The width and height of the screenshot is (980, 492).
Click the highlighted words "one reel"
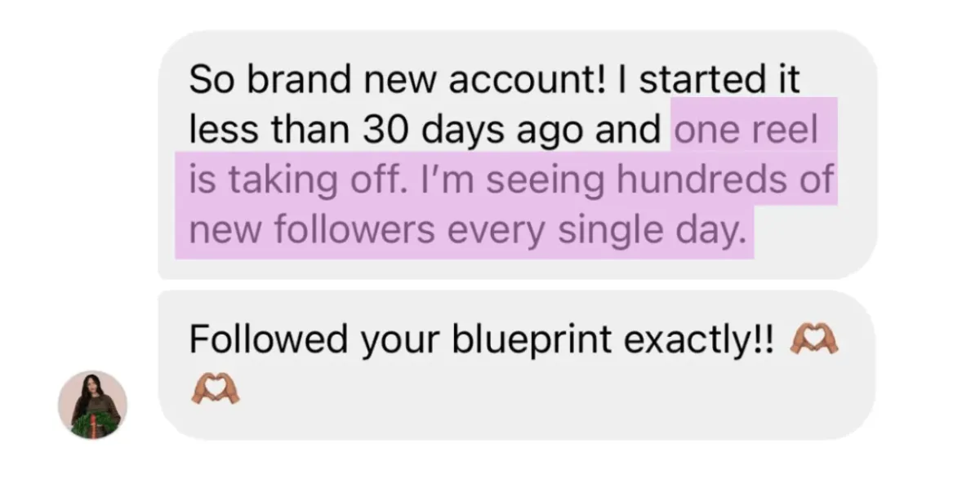click(745, 131)
